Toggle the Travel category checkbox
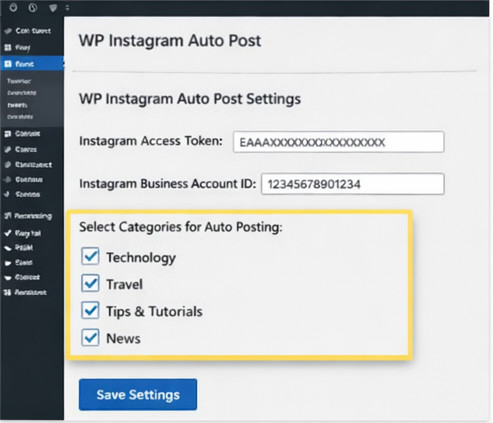Viewport: 493px width, 423px height. [90, 283]
